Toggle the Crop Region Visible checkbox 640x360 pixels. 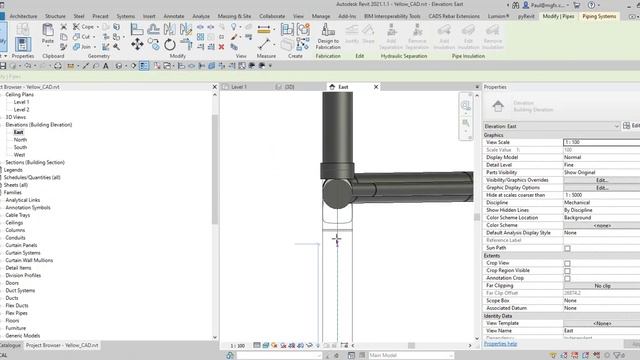[x=567, y=271]
